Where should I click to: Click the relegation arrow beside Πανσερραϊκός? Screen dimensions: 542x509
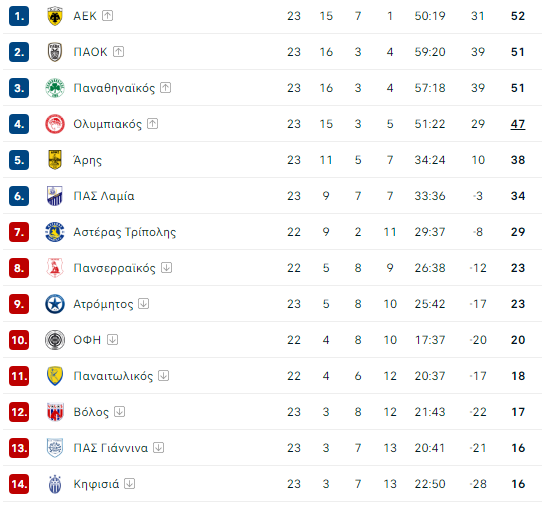pyautogui.click(x=167, y=268)
